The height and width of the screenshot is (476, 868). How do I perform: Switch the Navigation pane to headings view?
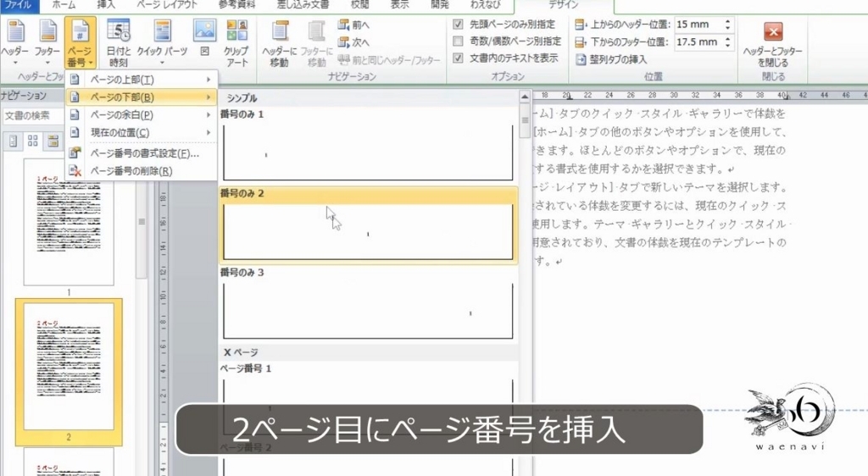pos(14,141)
